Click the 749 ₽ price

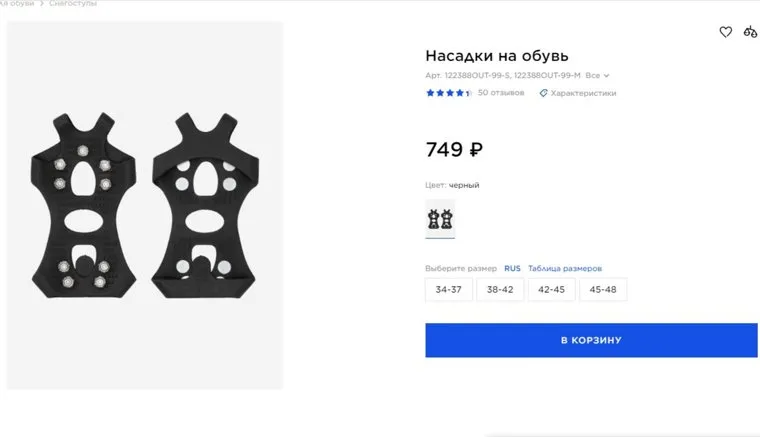pyautogui.click(x=454, y=150)
